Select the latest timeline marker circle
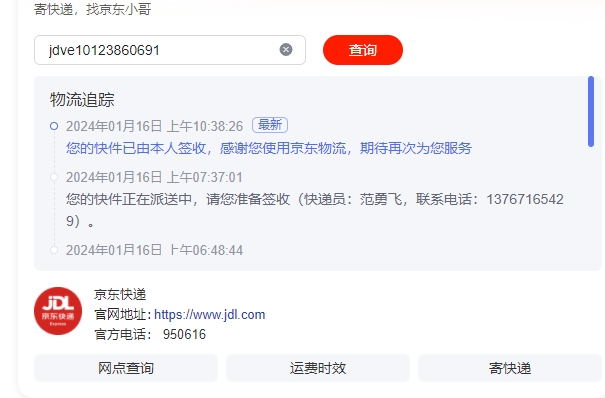The height and width of the screenshot is (398, 605). (x=54, y=126)
